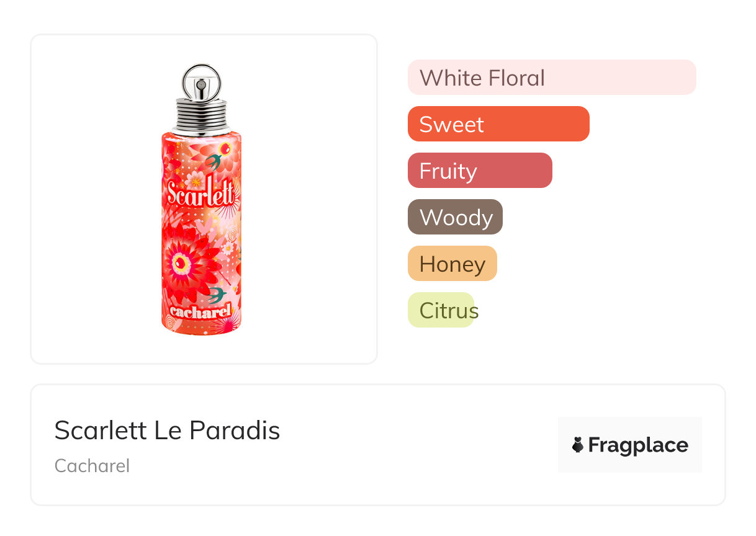Select the Honey accord bar
The width and height of the screenshot is (756, 536).
click(452, 264)
